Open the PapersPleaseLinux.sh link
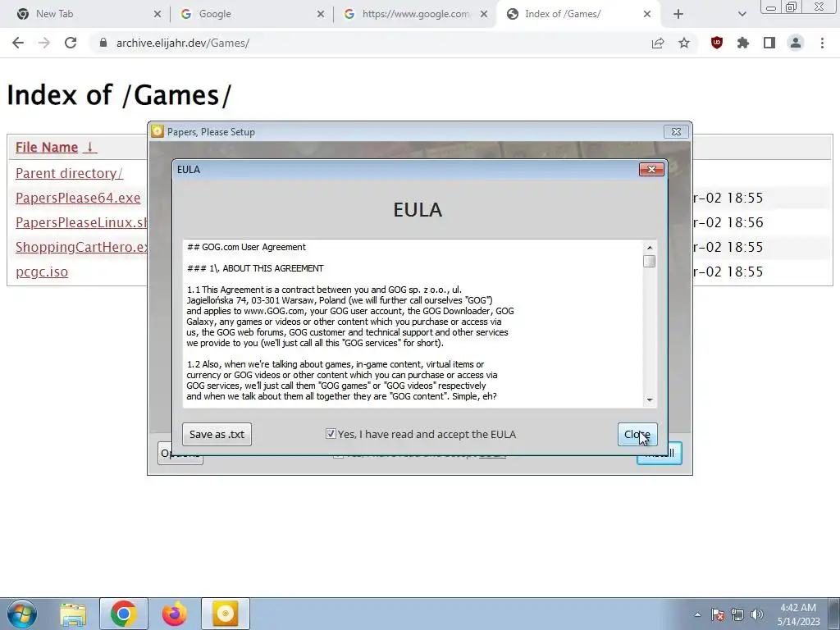The image size is (840, 630). pyautogui.click(x=81, y=222)
